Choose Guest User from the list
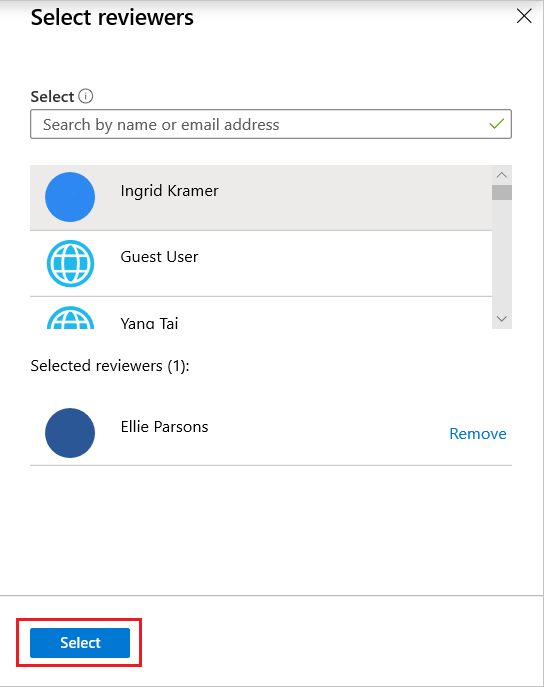This screenshot has width=544, height=687. point(261,264)
